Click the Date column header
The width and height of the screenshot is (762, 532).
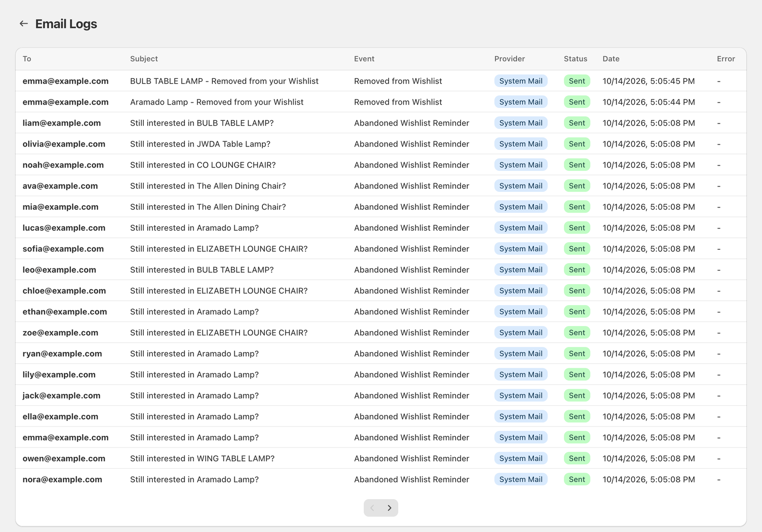[x=611, y=59]
